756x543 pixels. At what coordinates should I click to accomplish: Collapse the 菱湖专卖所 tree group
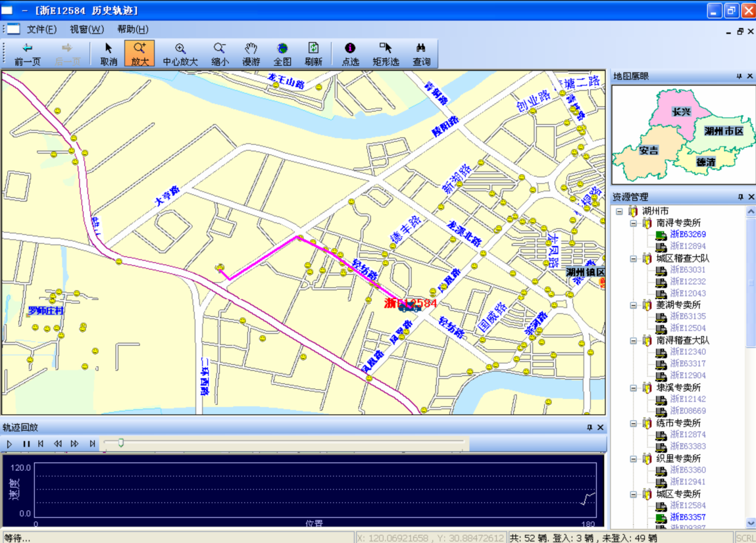coord(633,306)
